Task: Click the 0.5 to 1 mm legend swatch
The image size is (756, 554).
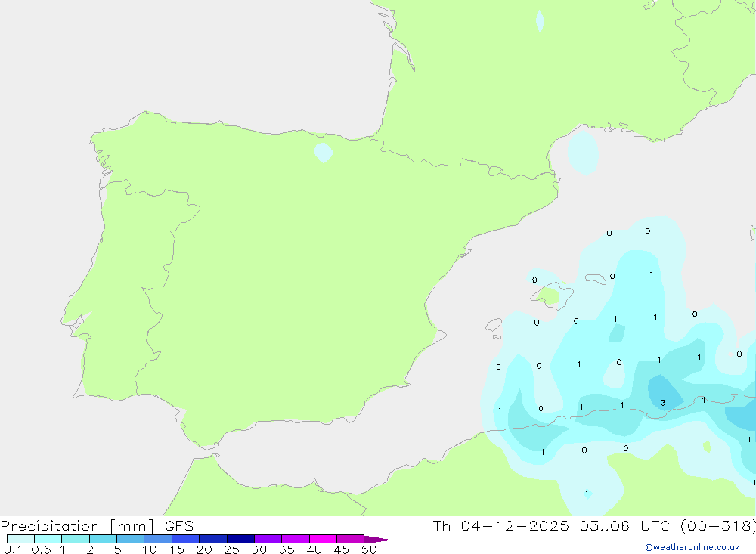Action: pyautogui.click(x=48, y=539)
